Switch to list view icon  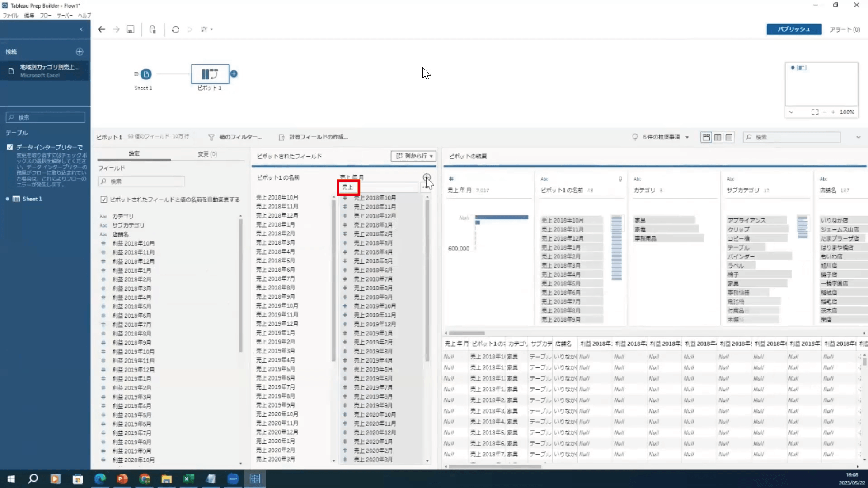coord(729,137)
